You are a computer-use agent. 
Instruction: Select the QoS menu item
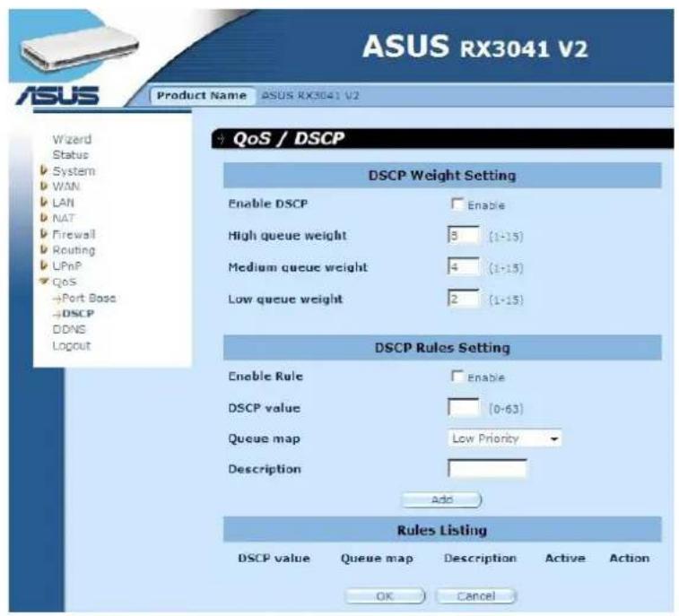[x=64, y=282]
